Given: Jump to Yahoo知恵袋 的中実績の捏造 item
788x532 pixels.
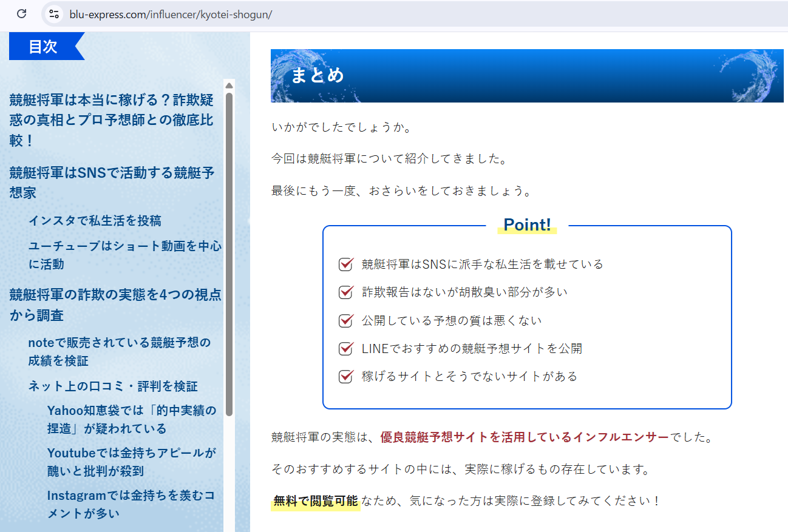Looking at the screenshot, I should click(132, 419).
